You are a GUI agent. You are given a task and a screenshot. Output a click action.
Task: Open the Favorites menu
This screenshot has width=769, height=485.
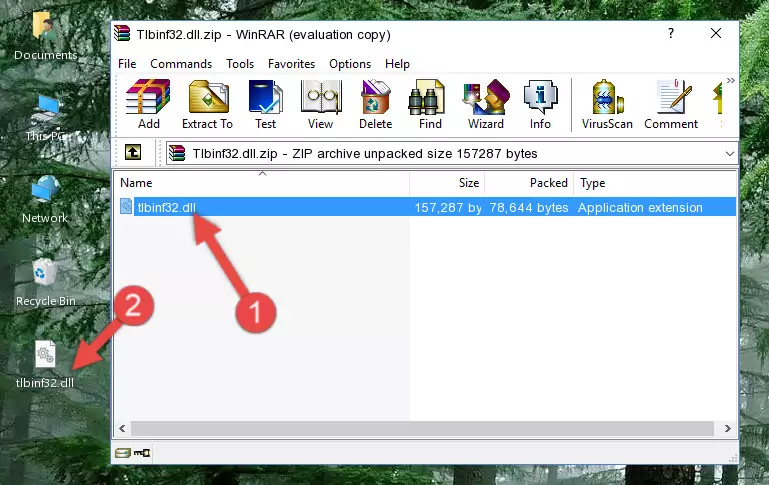(x=291, y=64)
